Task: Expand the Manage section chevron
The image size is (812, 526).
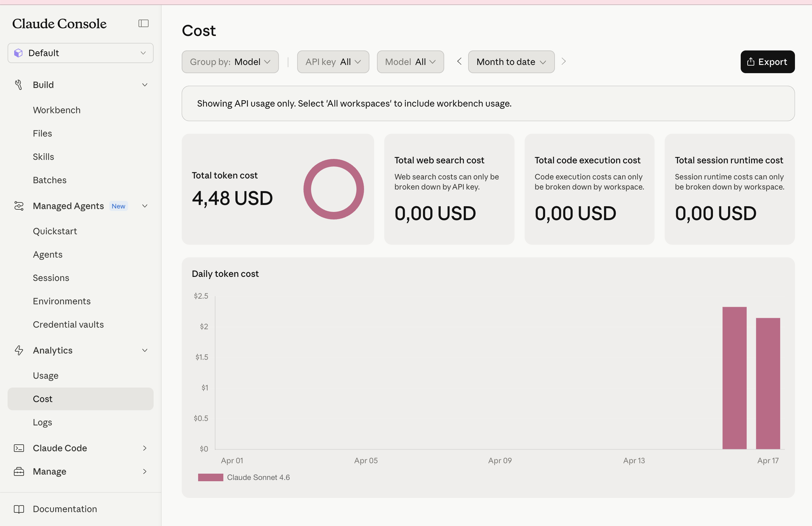Action: (x=145, y=471)
